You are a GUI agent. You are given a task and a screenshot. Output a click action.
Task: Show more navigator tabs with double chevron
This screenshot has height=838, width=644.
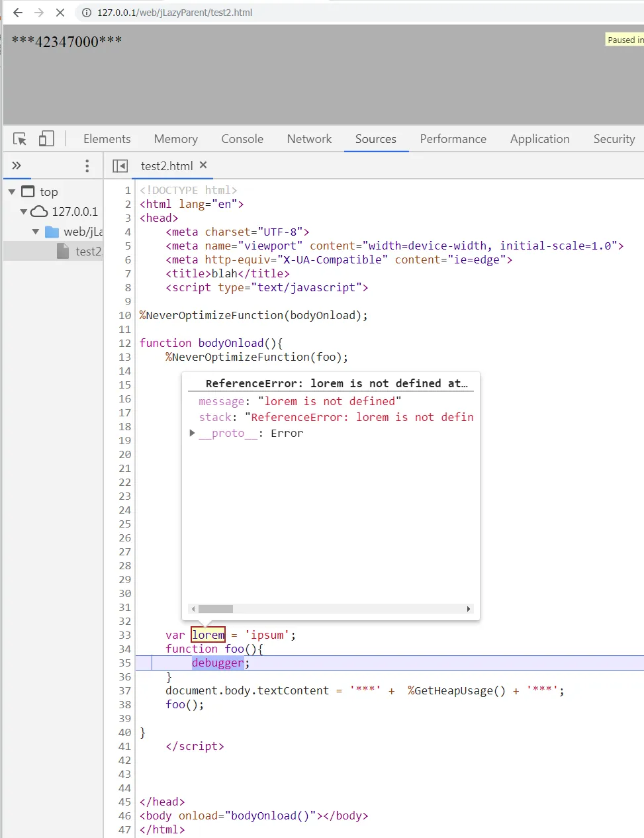(17, 165)
